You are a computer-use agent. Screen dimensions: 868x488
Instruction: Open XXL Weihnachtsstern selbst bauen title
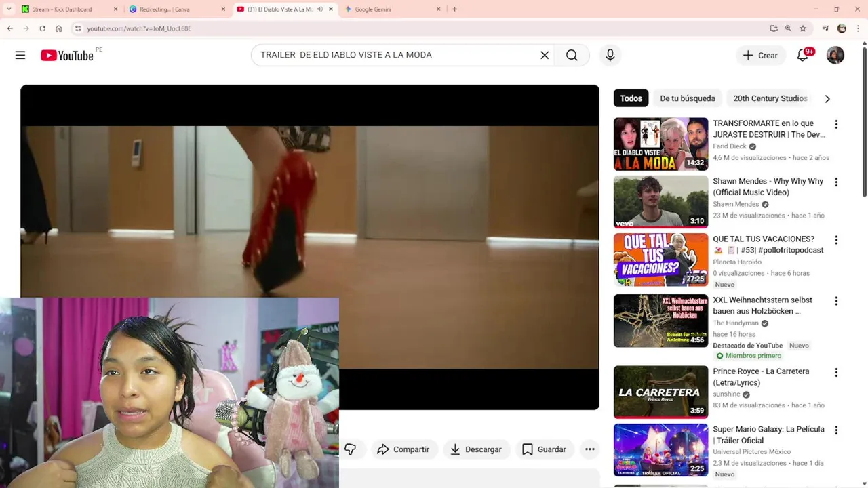point(762,306)
